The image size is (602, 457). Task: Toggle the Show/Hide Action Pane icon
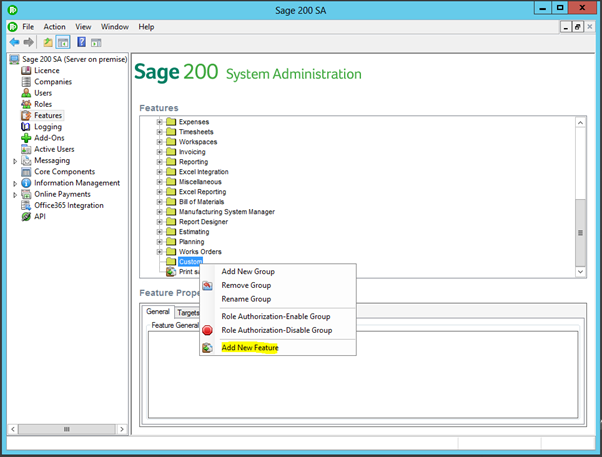point(96,43)
